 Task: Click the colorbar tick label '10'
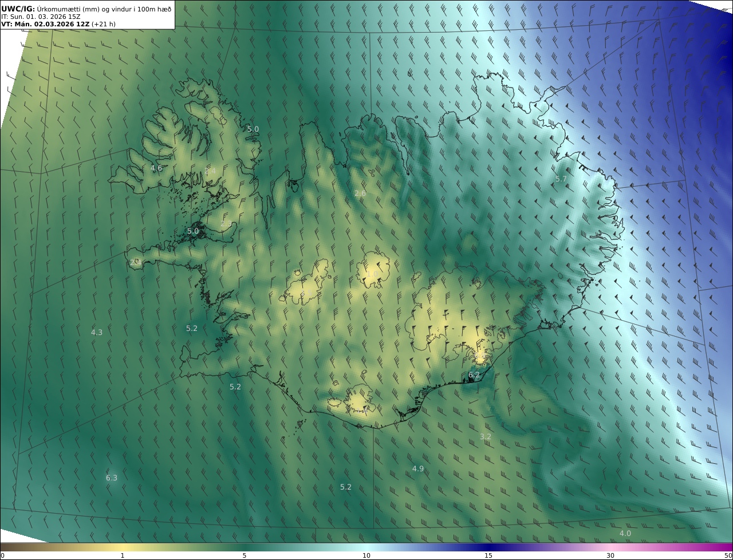366,555
